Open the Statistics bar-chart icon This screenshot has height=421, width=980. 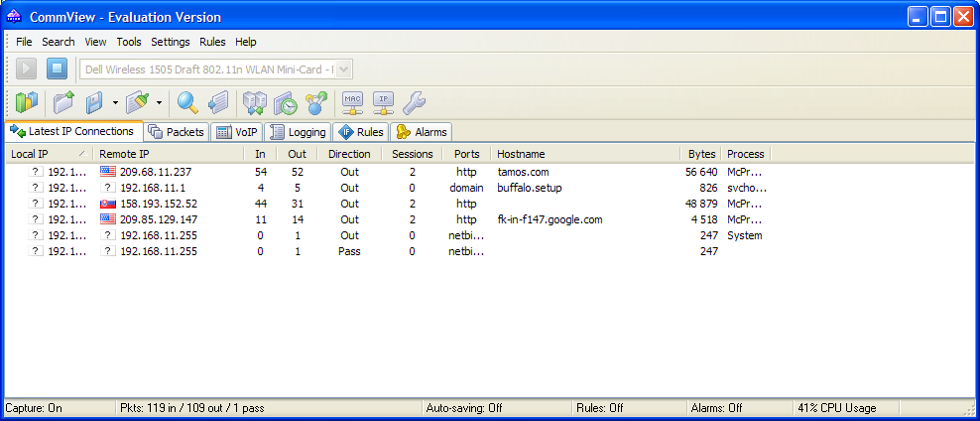click(x=26, y=102)
